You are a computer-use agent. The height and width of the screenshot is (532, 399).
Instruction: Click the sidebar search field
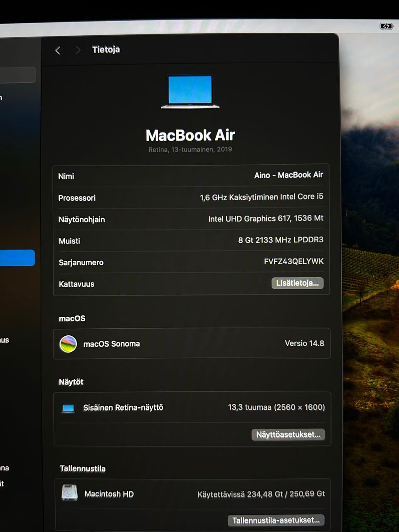tap(18, 75)
